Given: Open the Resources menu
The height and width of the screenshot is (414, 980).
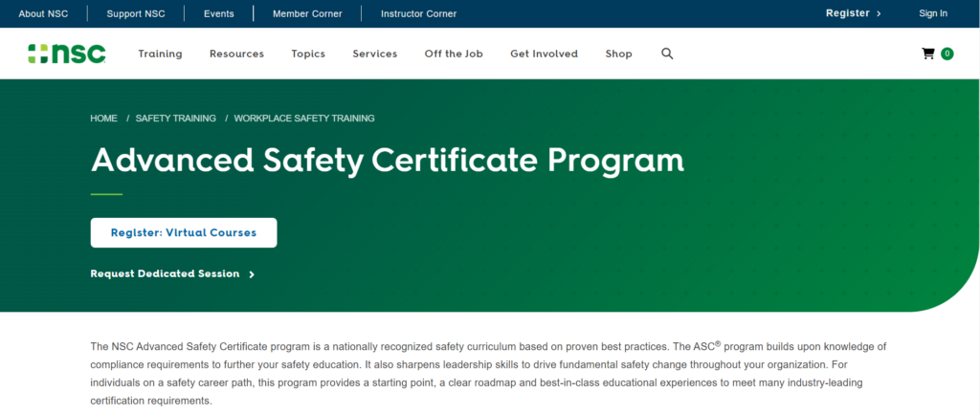Looking at the screenshot, I should tap(237, 54).
